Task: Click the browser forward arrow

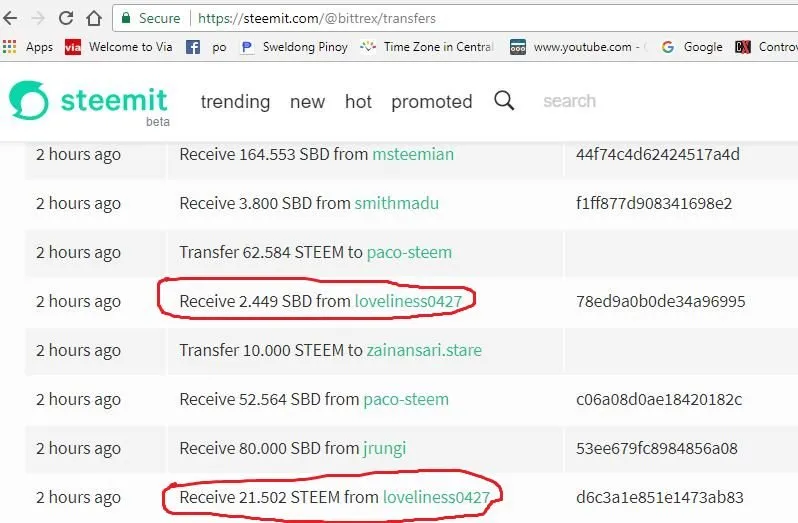Action: [38, 18]
